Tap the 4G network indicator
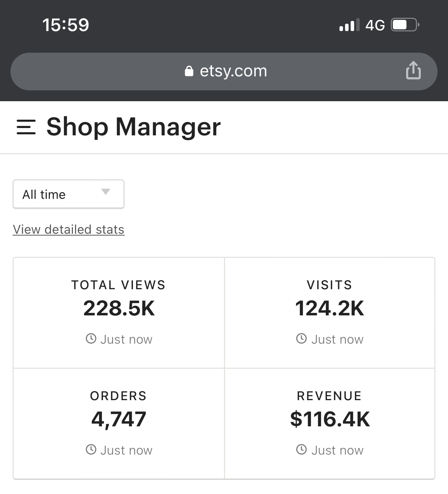 pyautogui.click(x=375, y=25)
